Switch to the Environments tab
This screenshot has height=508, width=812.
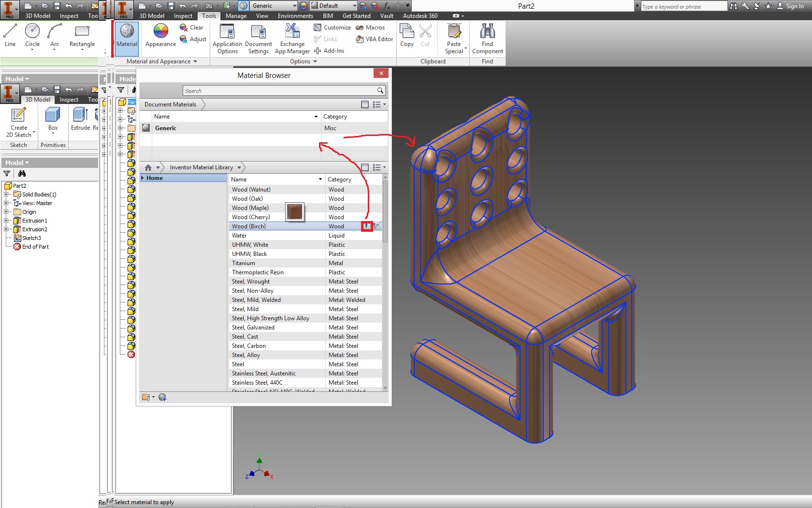295,16
